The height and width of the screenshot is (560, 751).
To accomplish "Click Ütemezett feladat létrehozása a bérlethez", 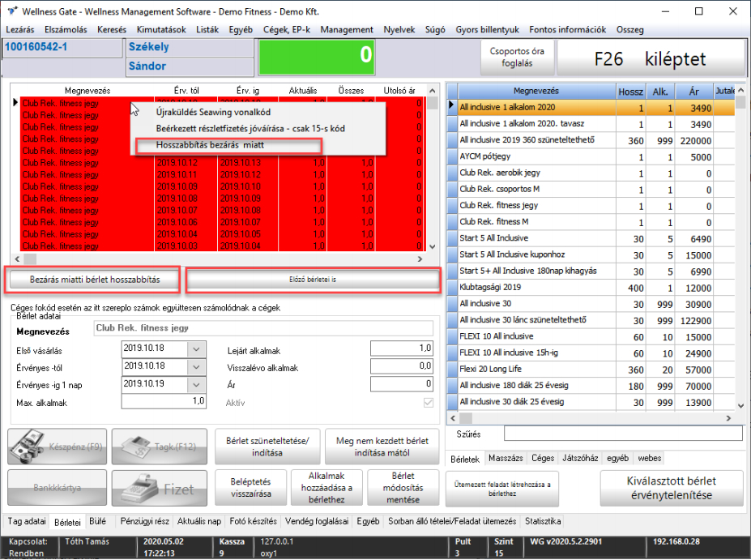I will pyautogui.click(x=502, y=489).
